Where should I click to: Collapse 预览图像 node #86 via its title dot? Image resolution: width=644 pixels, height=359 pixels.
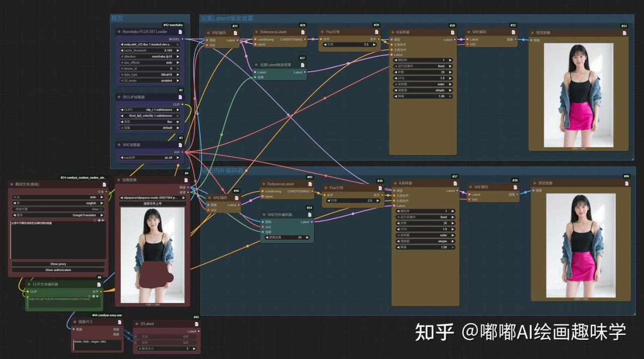(x=534, y=183)
